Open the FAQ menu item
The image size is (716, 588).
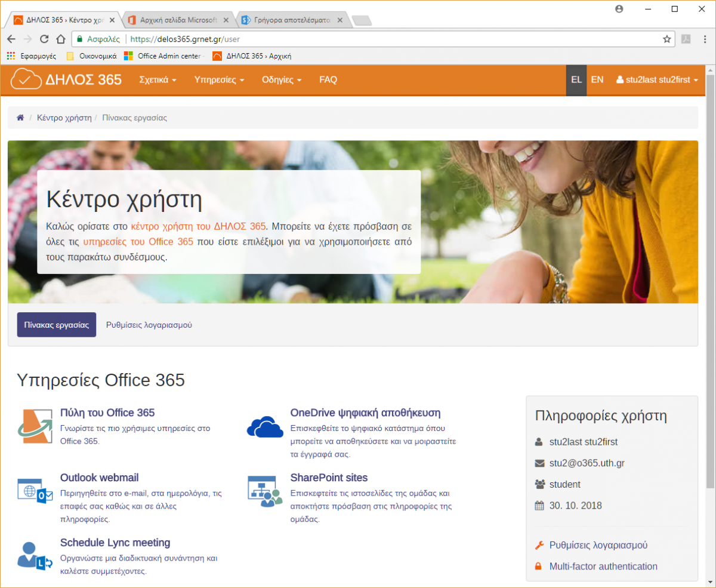pos(328,79)
